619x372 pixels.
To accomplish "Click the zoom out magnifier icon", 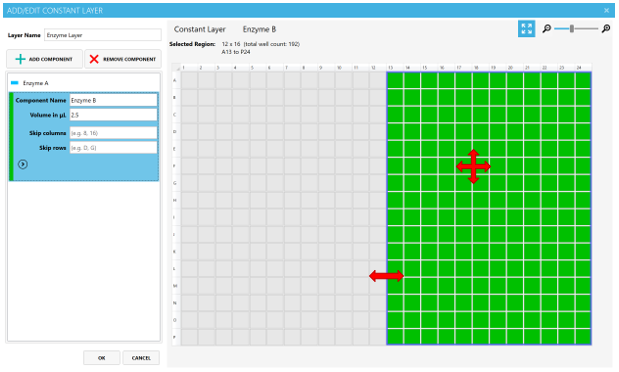I will tap(546, 29).
